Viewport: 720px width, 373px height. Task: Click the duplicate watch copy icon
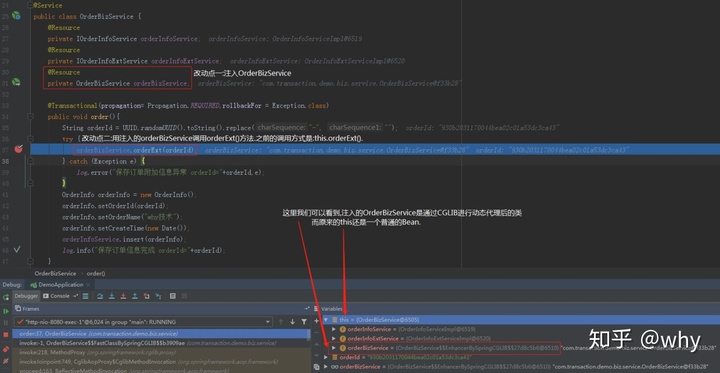pyautogui.click(x=316, y=367)
